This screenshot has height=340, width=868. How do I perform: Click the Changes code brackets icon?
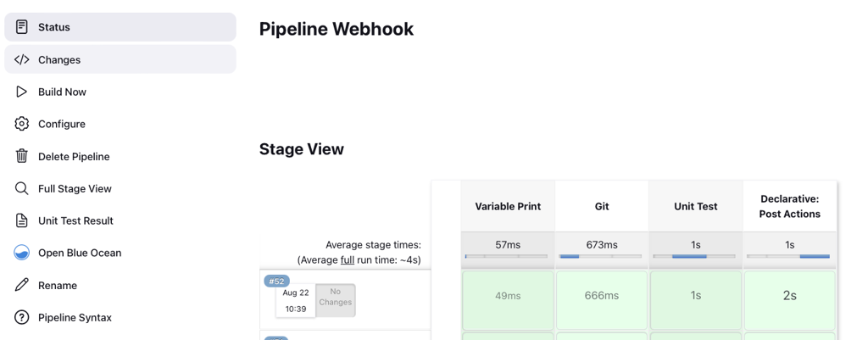coord(21,59)
